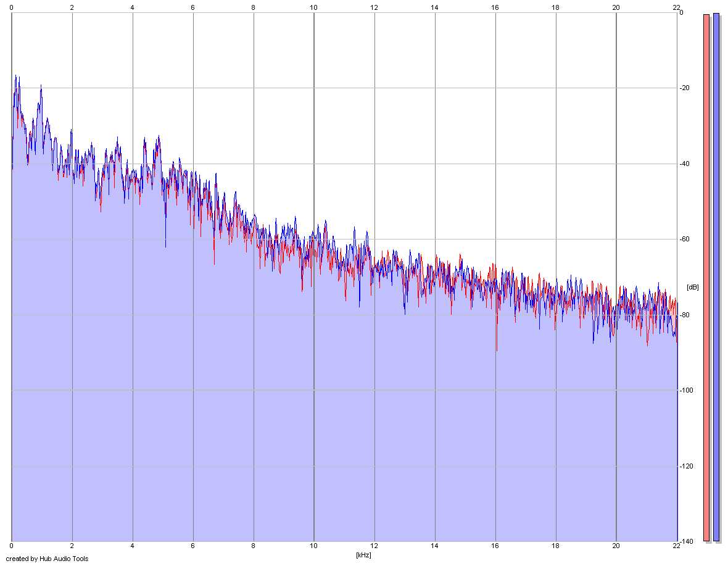The image size is (728, 566).
Task: Click the -100 dB axis value
Action: point(686,390)
